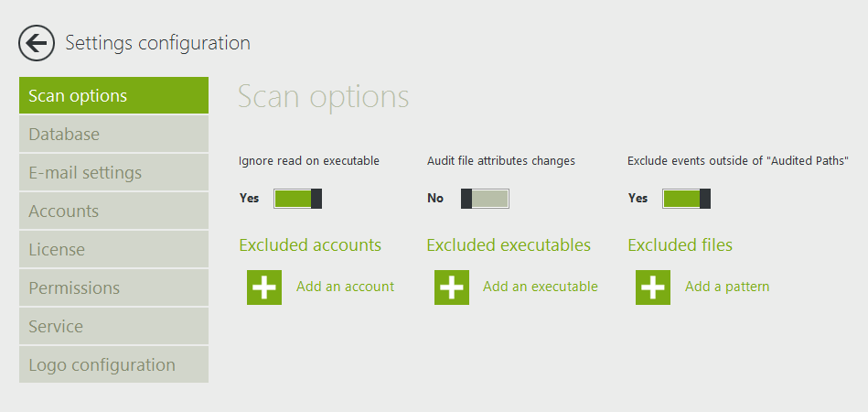Open Logo configuration section
Image resolution: width=868 pixels, height=412 pixels.
[x=113, y=365]
